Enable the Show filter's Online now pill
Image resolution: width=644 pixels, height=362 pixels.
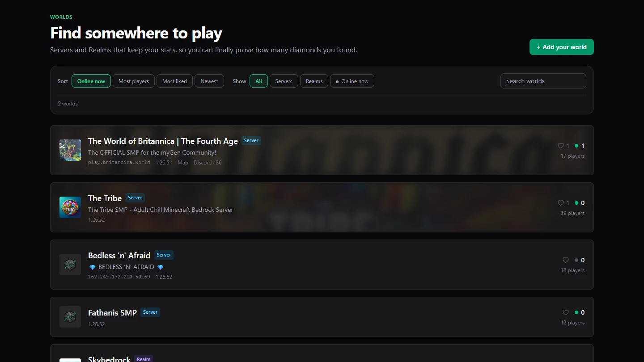pos(352,81)
